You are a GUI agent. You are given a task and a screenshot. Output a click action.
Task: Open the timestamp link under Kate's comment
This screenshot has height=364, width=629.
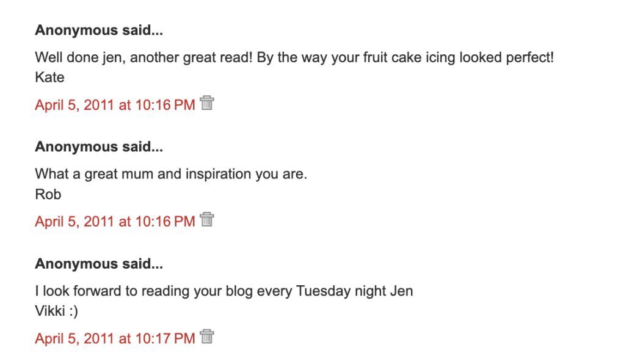pos(115,104)
